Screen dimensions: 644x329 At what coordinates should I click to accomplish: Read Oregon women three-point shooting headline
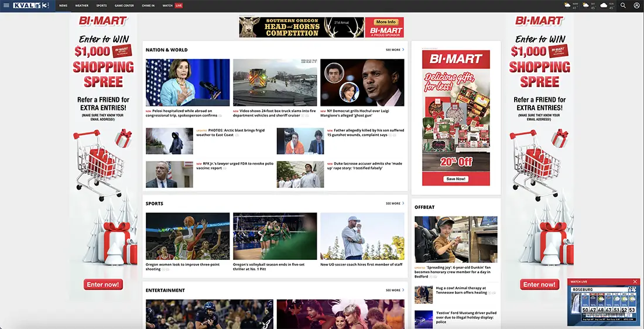click(x=183, y=266)
